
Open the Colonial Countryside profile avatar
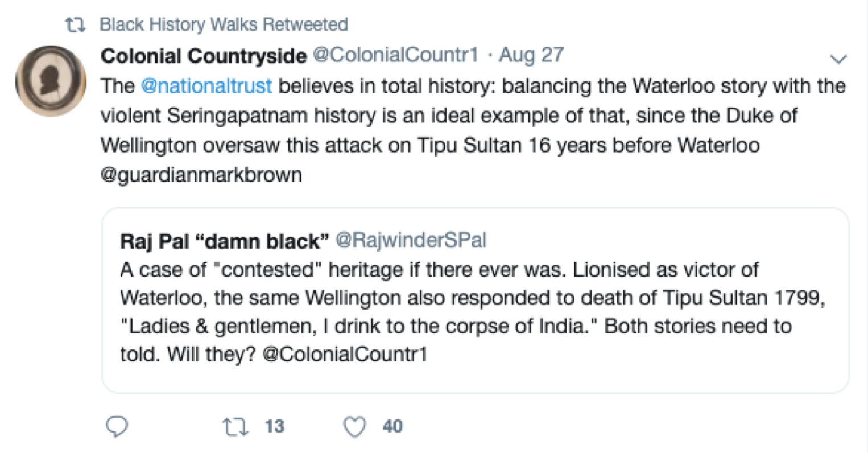(x=51, y=80)
